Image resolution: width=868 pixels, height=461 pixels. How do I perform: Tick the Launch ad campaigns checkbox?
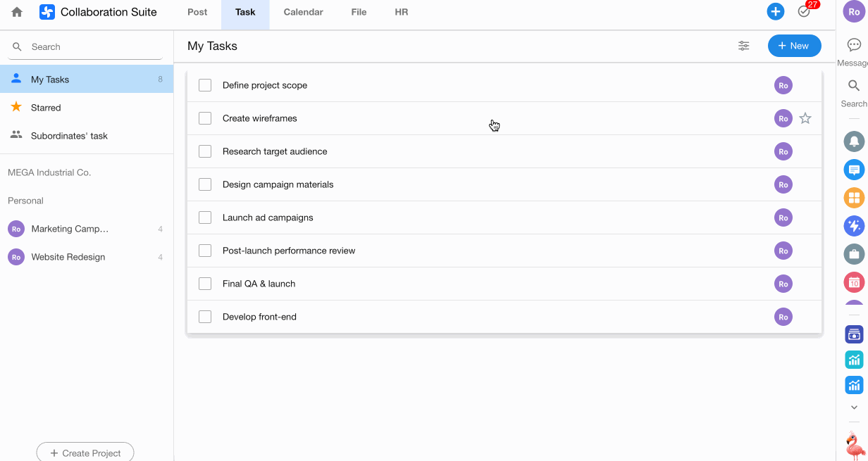[205, 217]
